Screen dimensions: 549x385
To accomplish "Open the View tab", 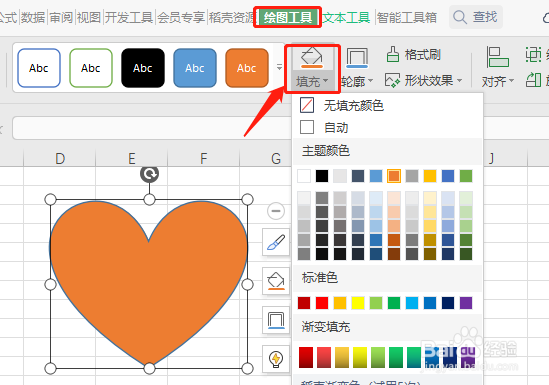I will point(89,17).
